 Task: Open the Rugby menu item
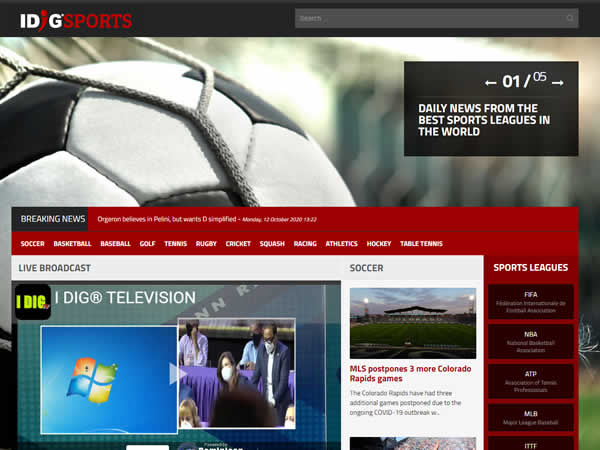[206, 244]
